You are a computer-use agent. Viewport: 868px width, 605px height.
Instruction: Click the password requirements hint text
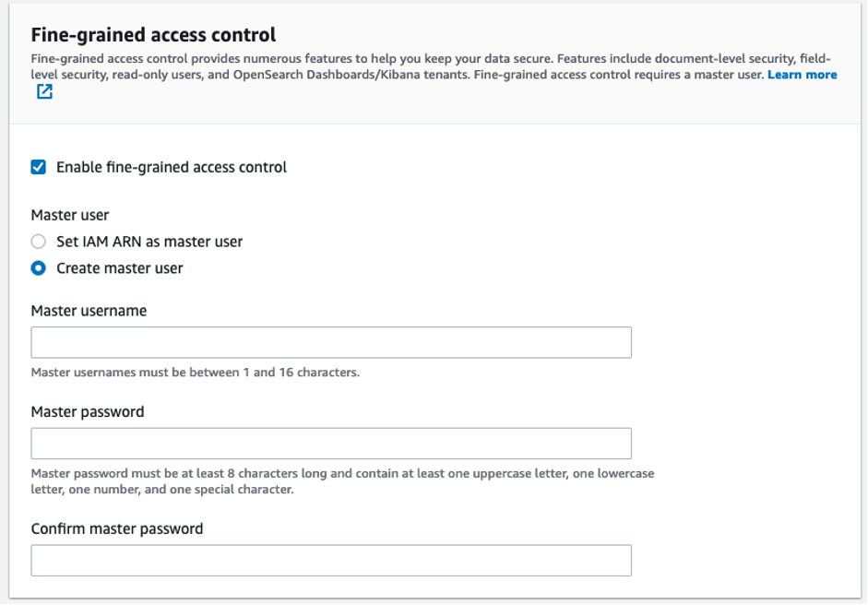pos(342,481)
